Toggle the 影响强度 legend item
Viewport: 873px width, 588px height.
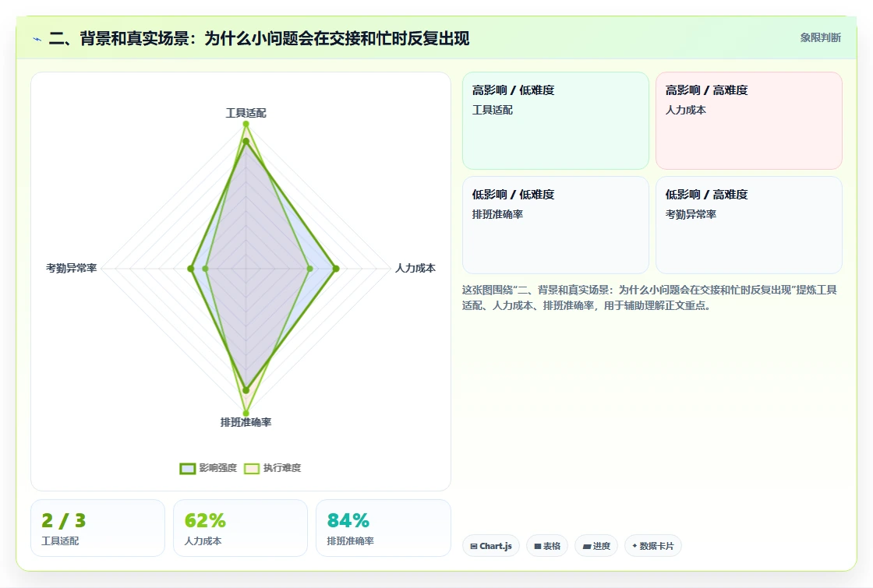point(208,468)
